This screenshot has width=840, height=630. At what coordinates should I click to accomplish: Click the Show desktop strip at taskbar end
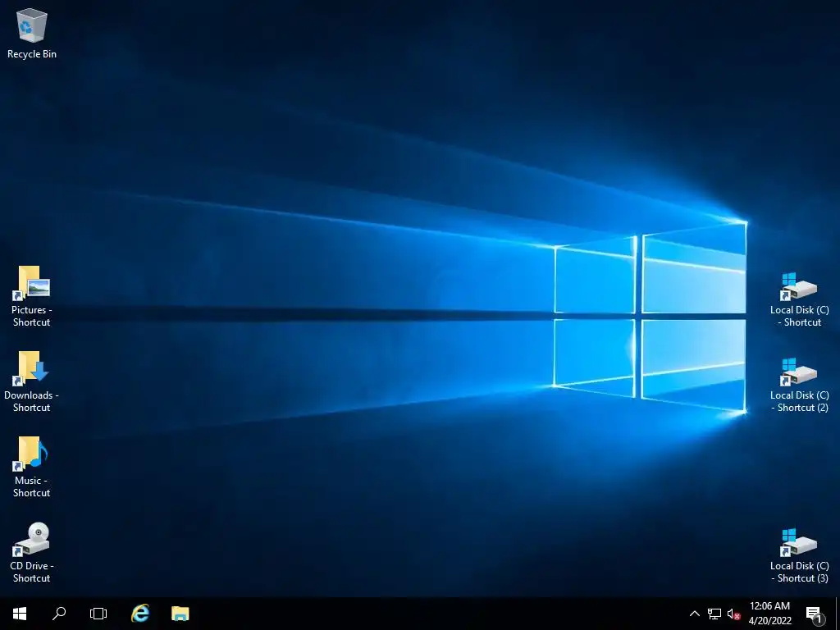pos(838,614)
